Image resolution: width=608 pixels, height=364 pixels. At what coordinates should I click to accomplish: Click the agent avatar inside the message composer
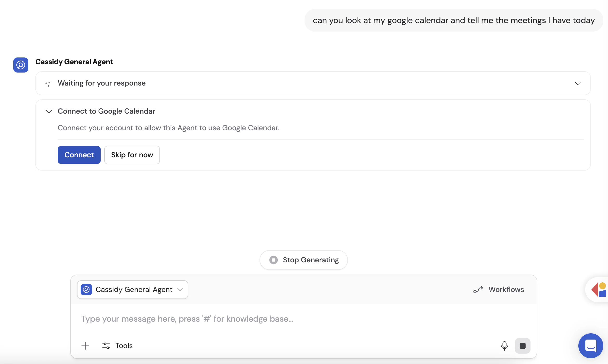tap(86, 290)
